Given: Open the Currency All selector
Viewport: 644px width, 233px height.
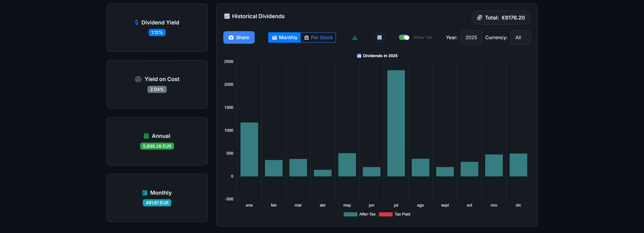Looking at the screenshot, I should point(520,37).
